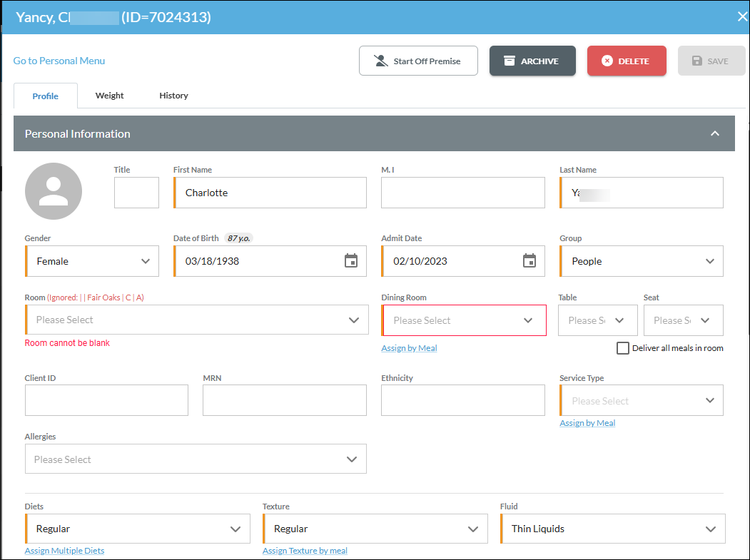Click the MRN input field
This screenshot has height=560, width=750.
point(285,400)
